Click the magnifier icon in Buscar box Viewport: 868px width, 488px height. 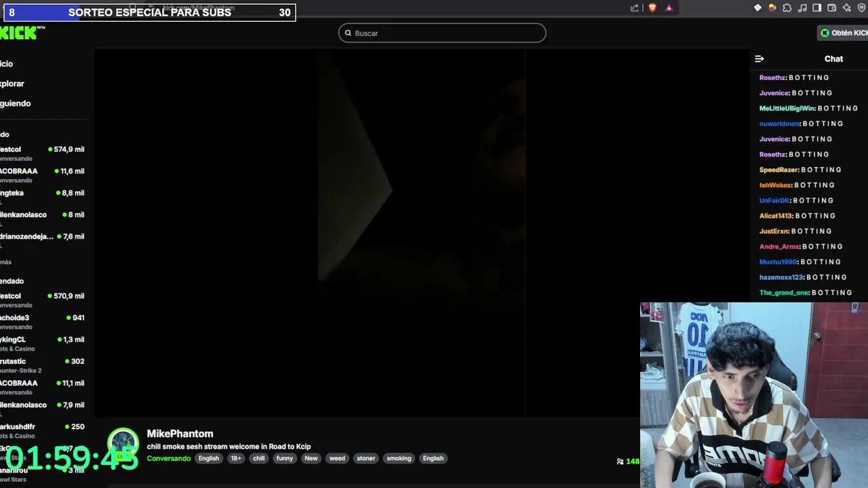coord(349,33)
